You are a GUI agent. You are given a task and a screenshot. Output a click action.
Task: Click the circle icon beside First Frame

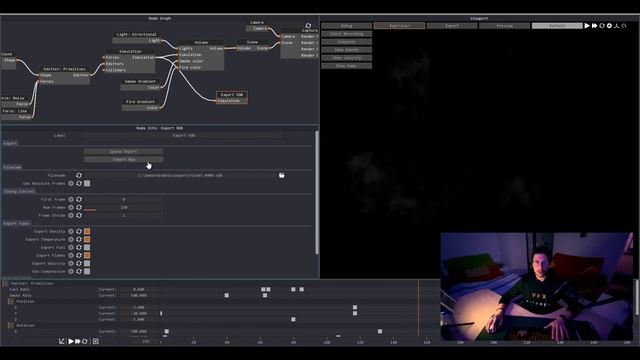click(71, 200)
